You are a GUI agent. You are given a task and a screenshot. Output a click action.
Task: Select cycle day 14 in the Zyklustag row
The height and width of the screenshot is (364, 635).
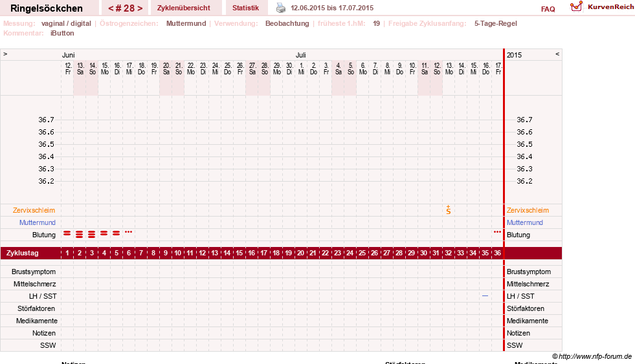[x=227, y=253]
